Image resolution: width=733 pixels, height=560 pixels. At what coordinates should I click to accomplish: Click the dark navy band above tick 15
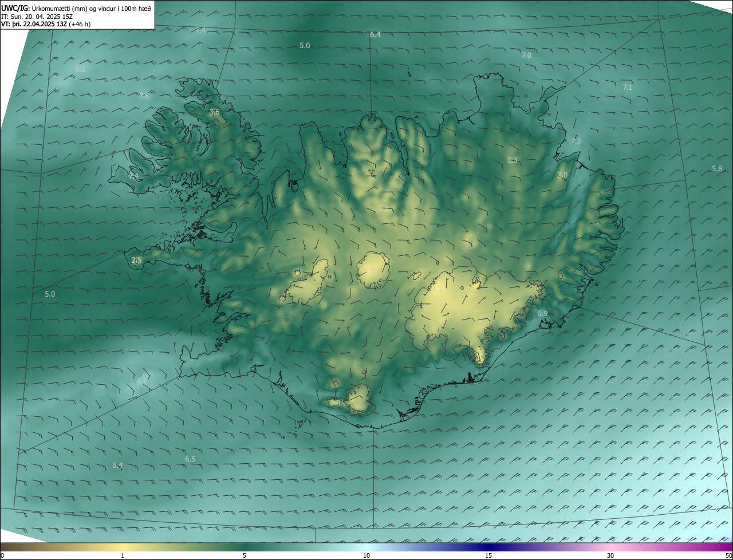pyautogui.click(x=488, y=547)
